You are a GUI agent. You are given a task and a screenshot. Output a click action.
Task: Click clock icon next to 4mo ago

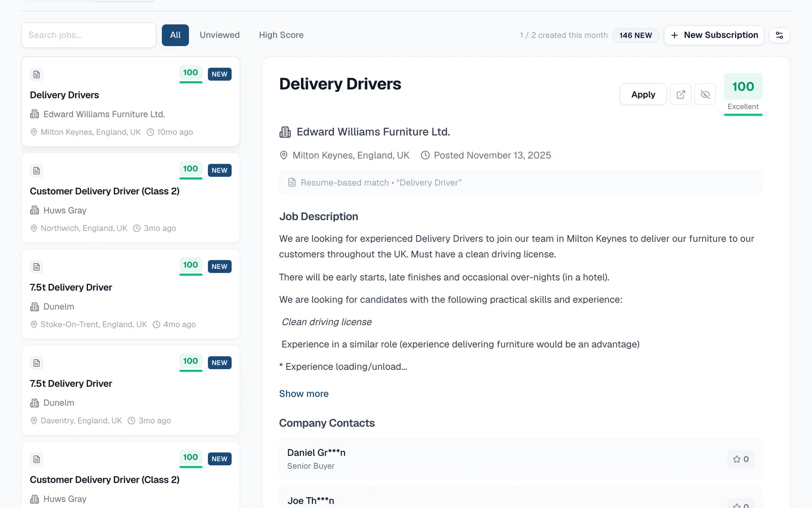(x=157, y=324)
